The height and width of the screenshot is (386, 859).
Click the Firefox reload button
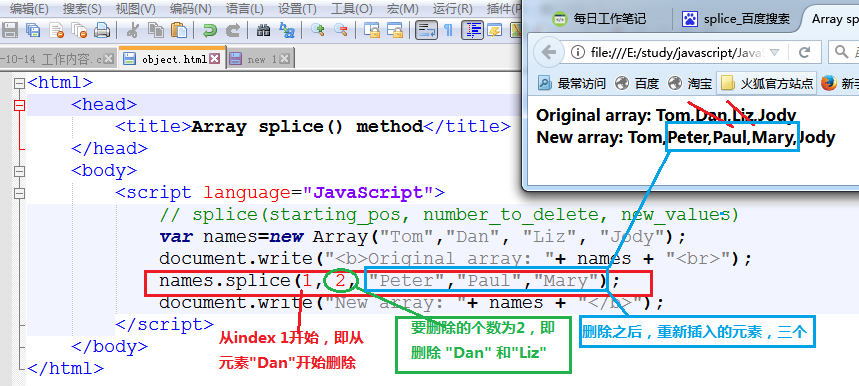tap(804, 53)
